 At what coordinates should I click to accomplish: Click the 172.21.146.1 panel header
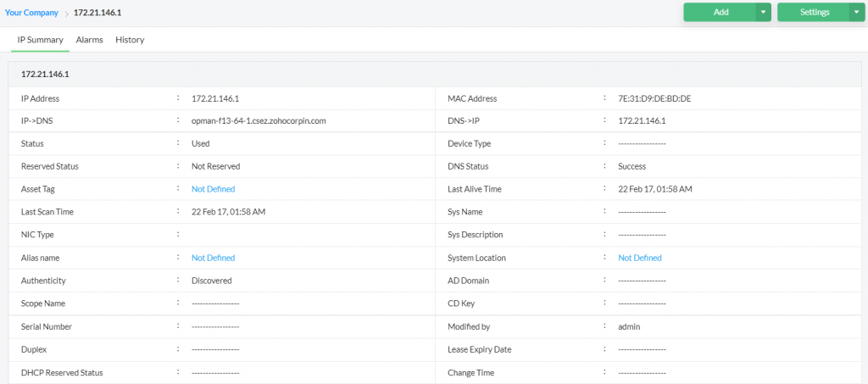45,75
